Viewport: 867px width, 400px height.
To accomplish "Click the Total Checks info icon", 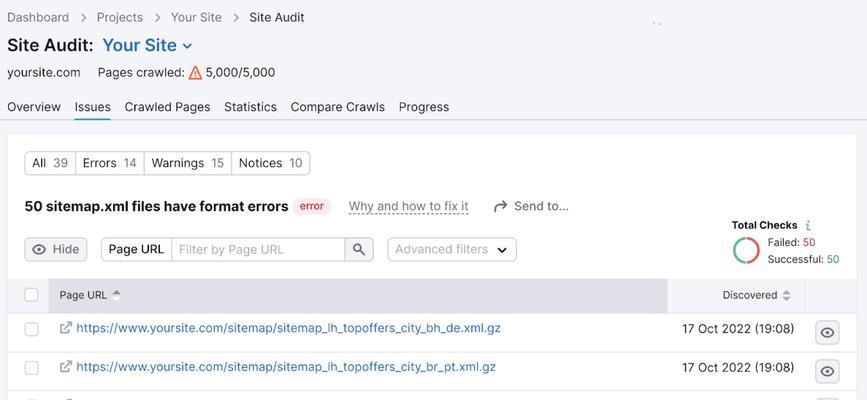I will click(x=808, y=225).
